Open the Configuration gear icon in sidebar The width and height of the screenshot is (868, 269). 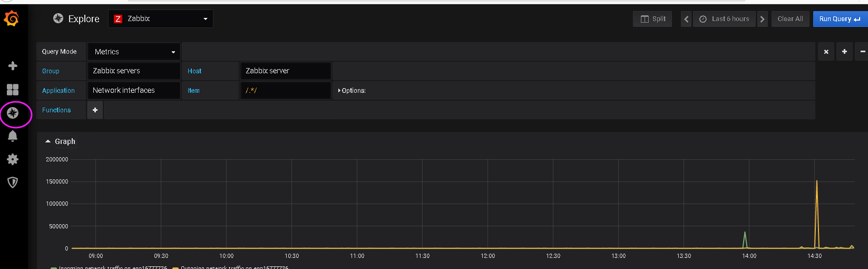[x=13, y=159]
